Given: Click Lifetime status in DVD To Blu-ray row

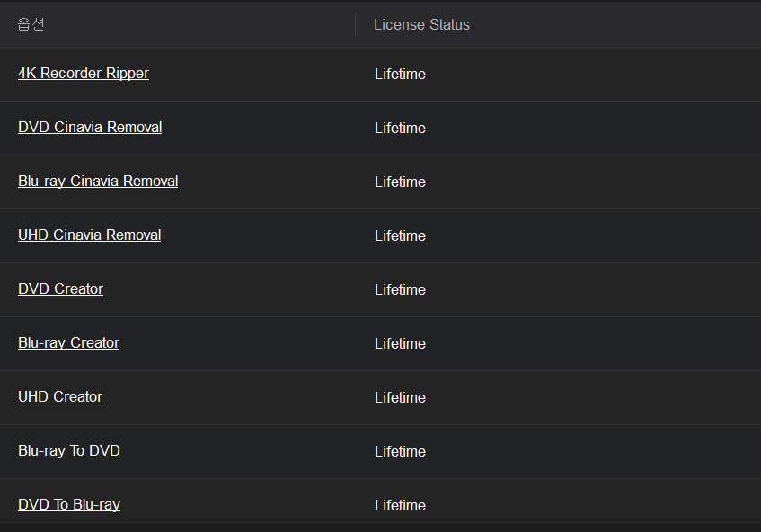Looking at the screenshot, I should (x=400, y=505).
